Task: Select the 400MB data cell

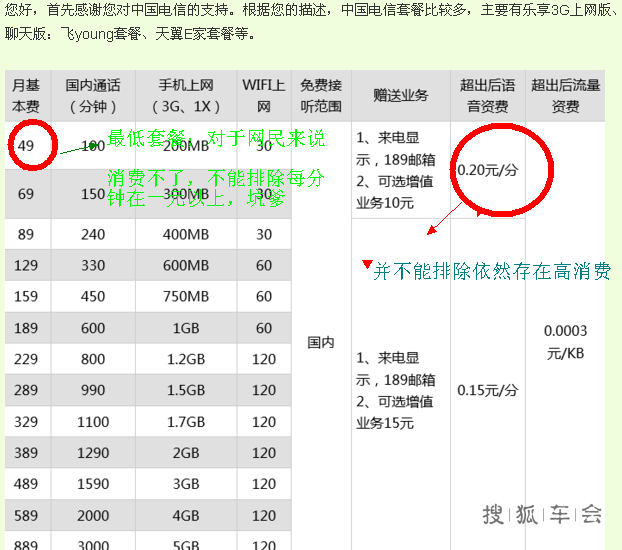Action: pos(186,234)
